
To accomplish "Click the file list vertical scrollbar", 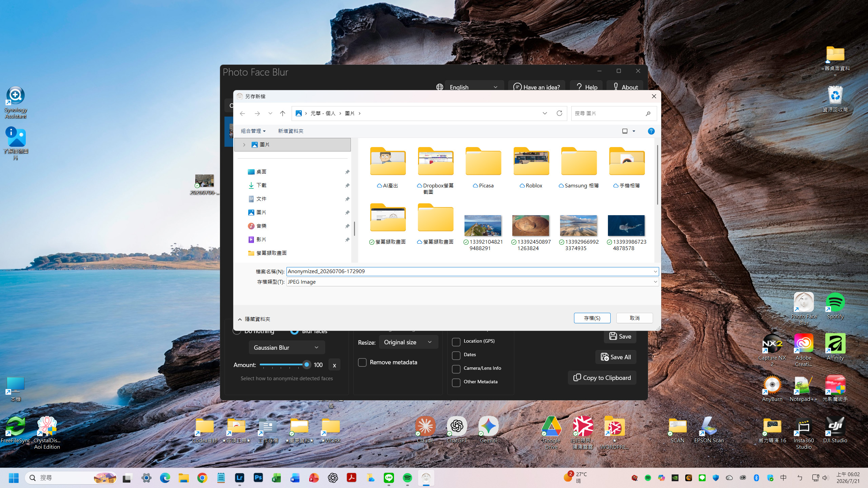I will click(657, 175).
